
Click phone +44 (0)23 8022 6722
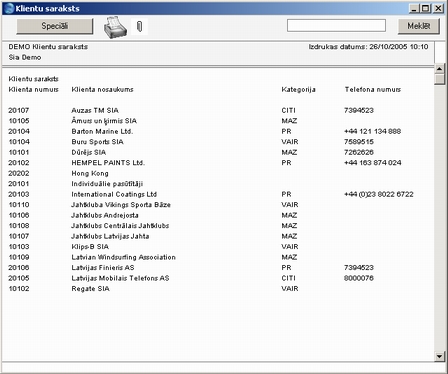[x=379, y=194]
